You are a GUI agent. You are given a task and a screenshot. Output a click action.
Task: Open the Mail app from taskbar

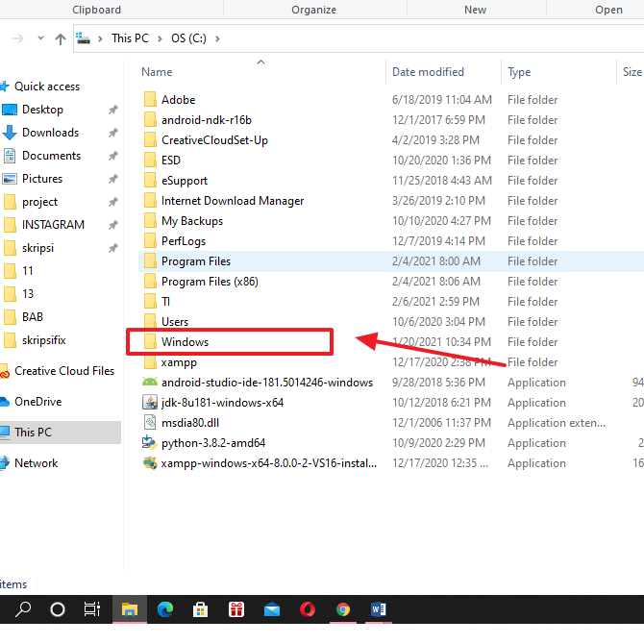point(272,610)
